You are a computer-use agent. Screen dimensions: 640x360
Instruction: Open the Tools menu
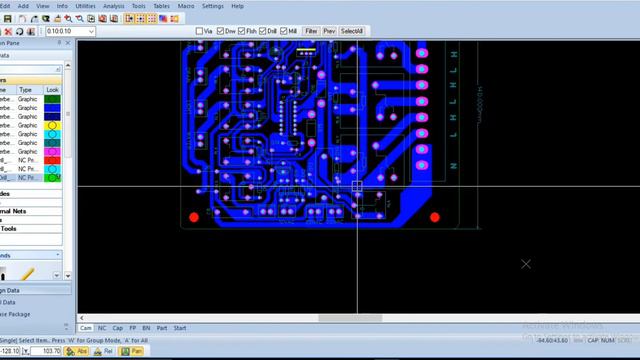139,6
